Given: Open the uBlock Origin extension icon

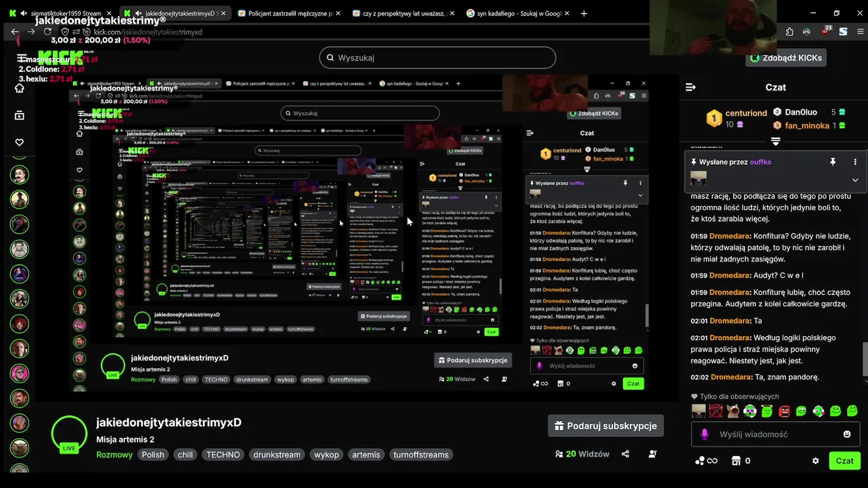Looking at the screenshot, I should click(x=825, y=31).
